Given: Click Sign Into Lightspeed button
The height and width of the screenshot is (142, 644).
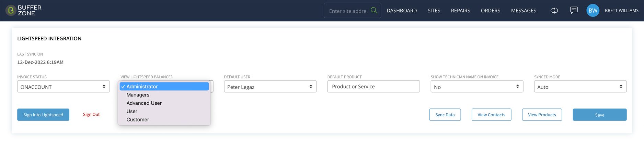Looking at the screenshot, I should click(x=43, y=115).
